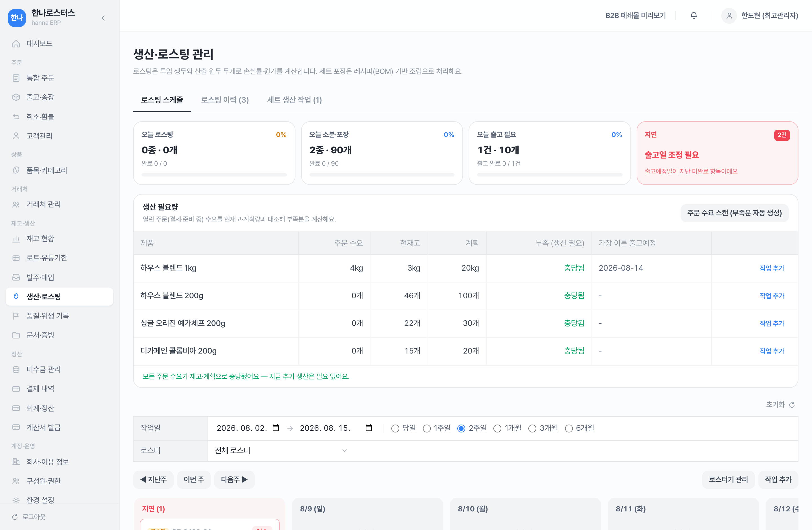812x530 pixels.
Task: Click the 지연 (1) column header
Action: [x=154, y=509]
